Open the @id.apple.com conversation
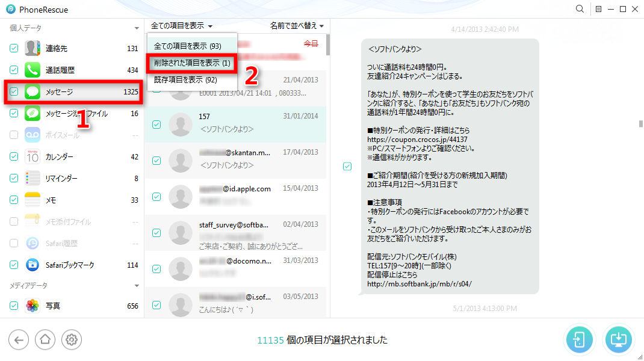 (236, 197)
